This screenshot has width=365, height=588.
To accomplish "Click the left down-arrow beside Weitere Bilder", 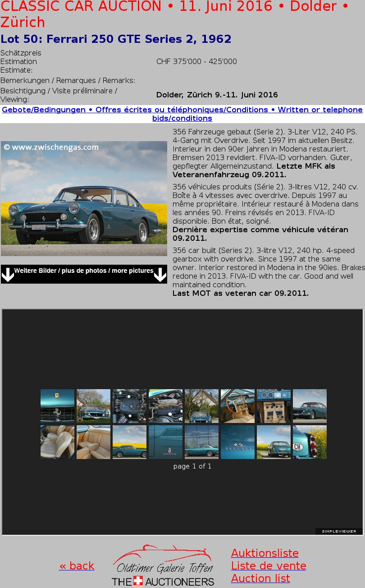I will click(8, 274).
